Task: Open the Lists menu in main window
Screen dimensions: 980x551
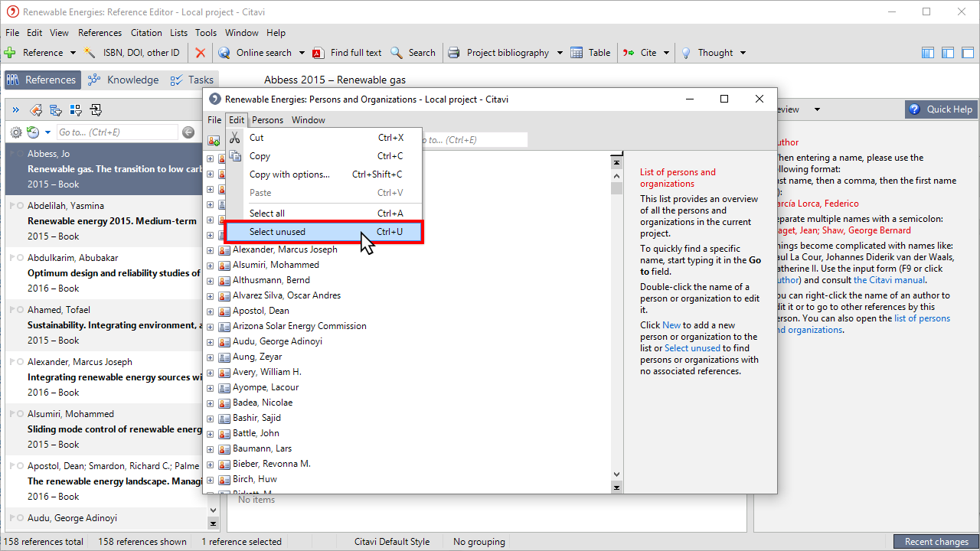Action: coord(179,33)
